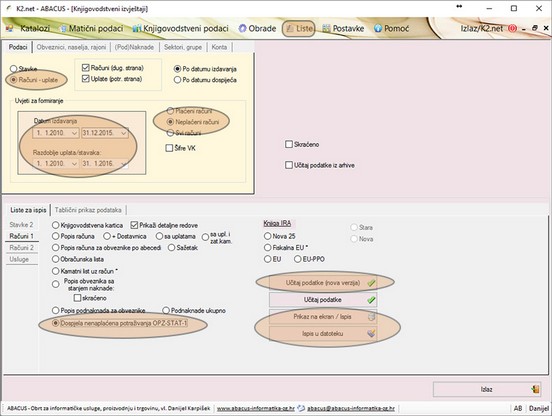Open the abacus-informatika website link
Screen dimensions: 552x416
click(256, 408)
